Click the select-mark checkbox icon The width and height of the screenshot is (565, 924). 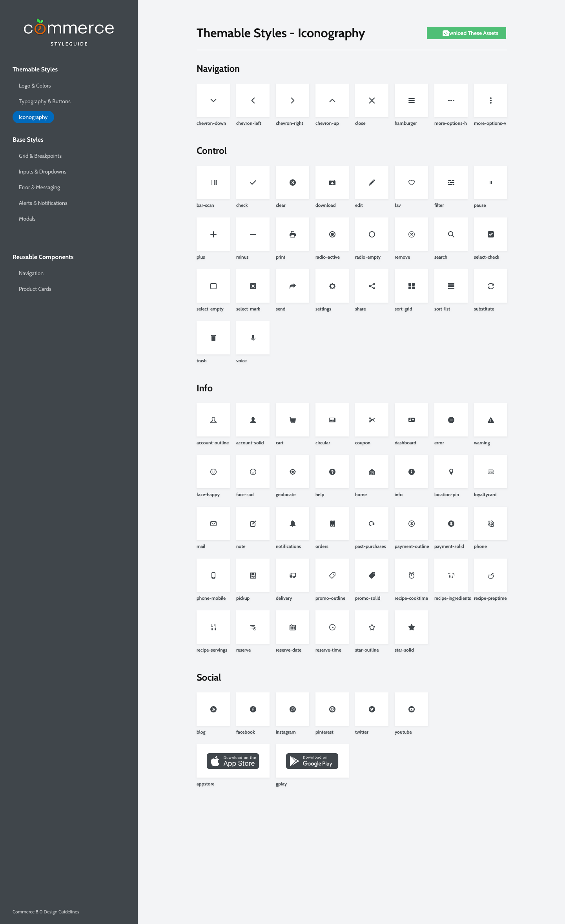pyautogui.click(x=253, y=286)
